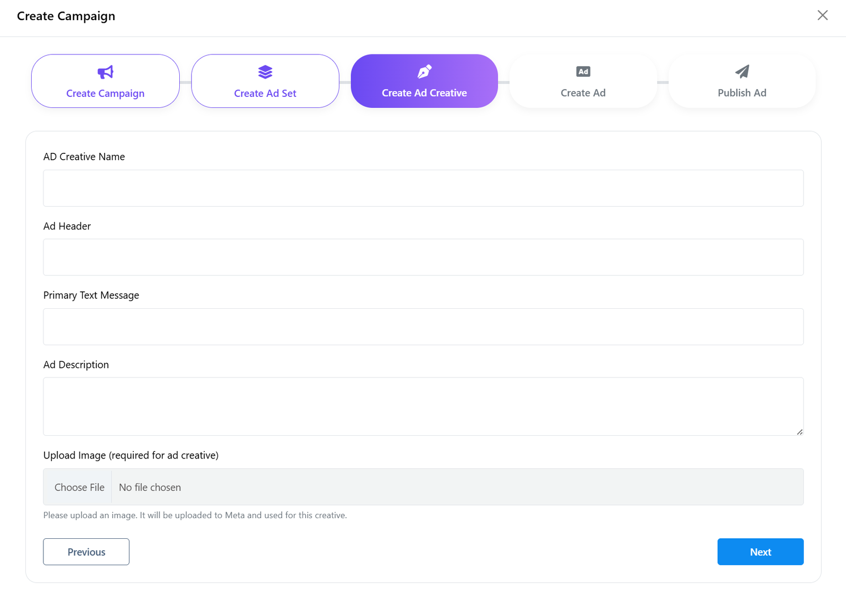Click the AD Creative Name label
This screenshot has height=616, width=846.
[84, 157]
